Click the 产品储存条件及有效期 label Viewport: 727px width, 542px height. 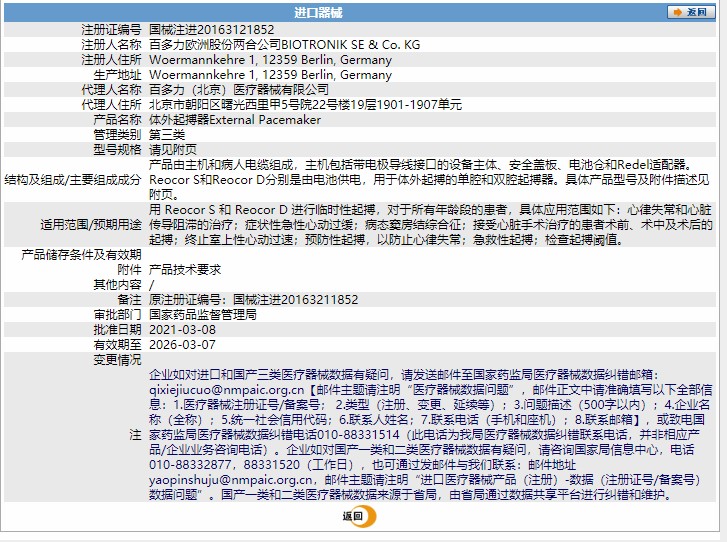point(82,255)
